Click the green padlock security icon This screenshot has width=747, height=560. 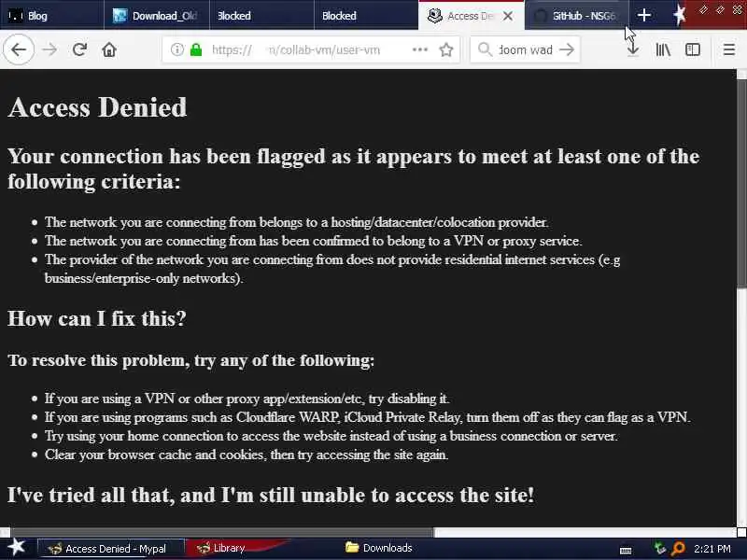click(196, 49)
